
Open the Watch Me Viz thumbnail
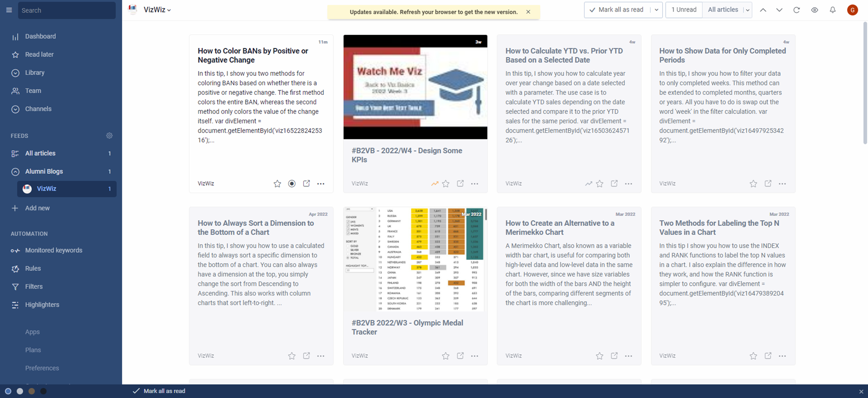pyautogui.click(x=416, y=87)
